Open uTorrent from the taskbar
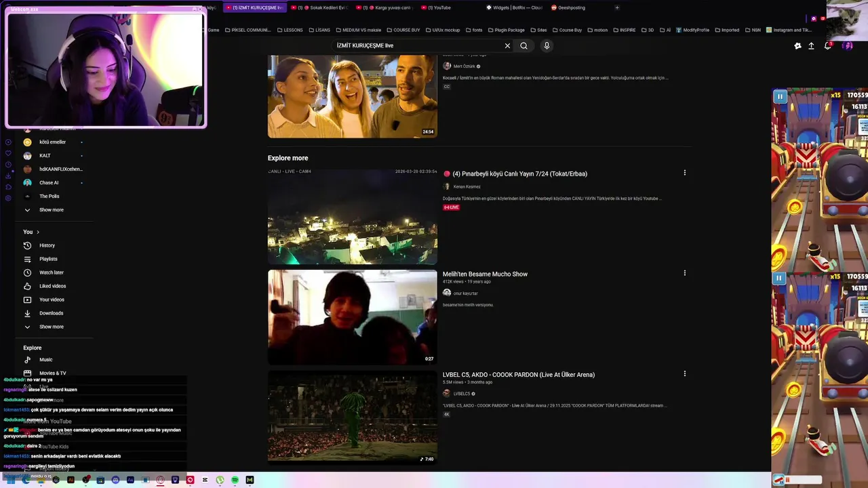This screenshot has height=488, width=868. 220,480
